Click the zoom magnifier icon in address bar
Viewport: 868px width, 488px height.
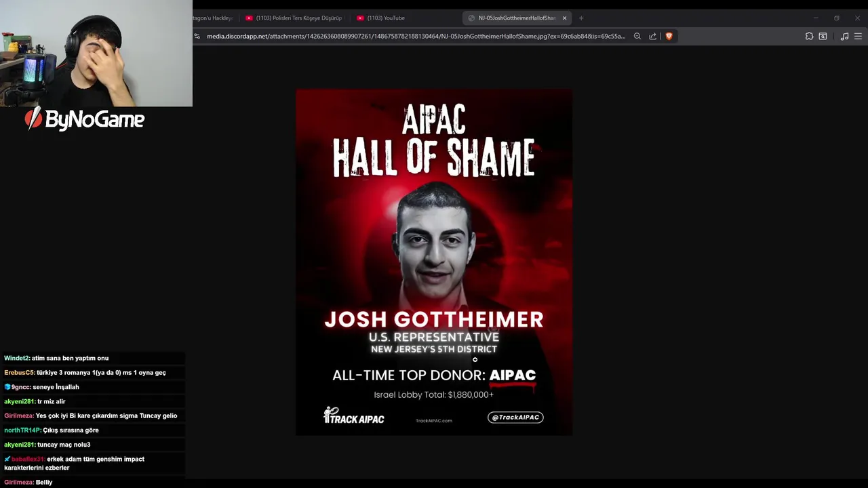637,37
